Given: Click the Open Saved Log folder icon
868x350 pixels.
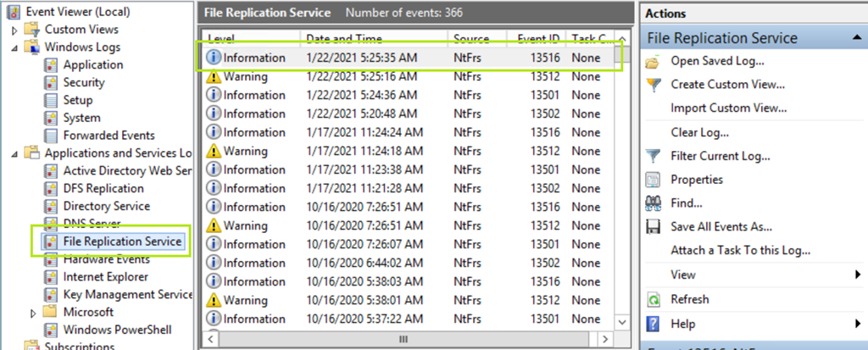Looking at the screenshot, I should point(653,61).
